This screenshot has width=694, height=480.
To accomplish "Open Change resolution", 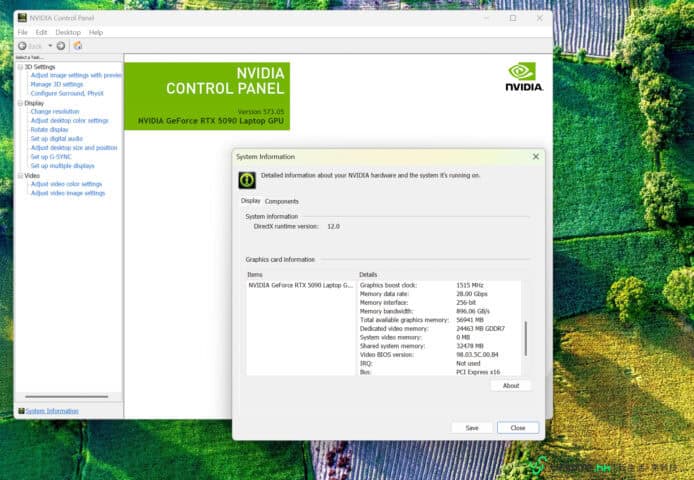I will [x=55, y=112].
